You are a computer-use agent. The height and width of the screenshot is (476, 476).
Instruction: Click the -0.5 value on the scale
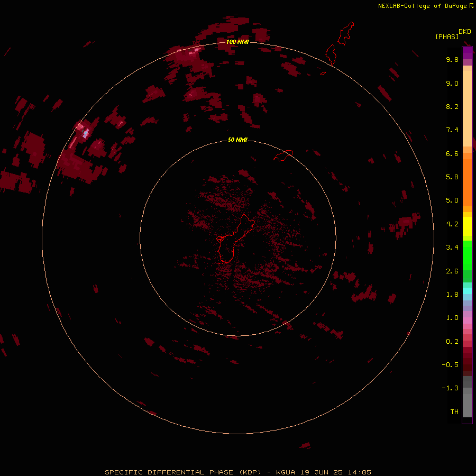click(x=450, y=365)
